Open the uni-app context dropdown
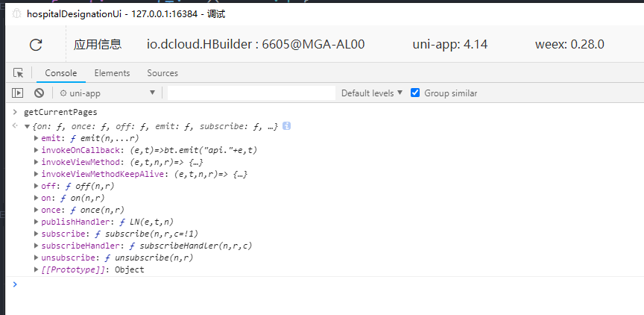Viewport: 644px width, 315px height. coord(107,93)
